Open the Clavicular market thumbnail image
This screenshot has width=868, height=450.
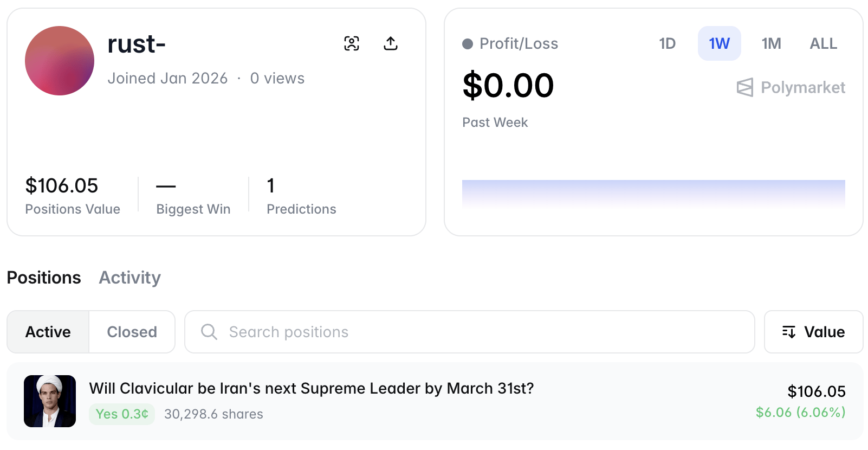(50, 401)
